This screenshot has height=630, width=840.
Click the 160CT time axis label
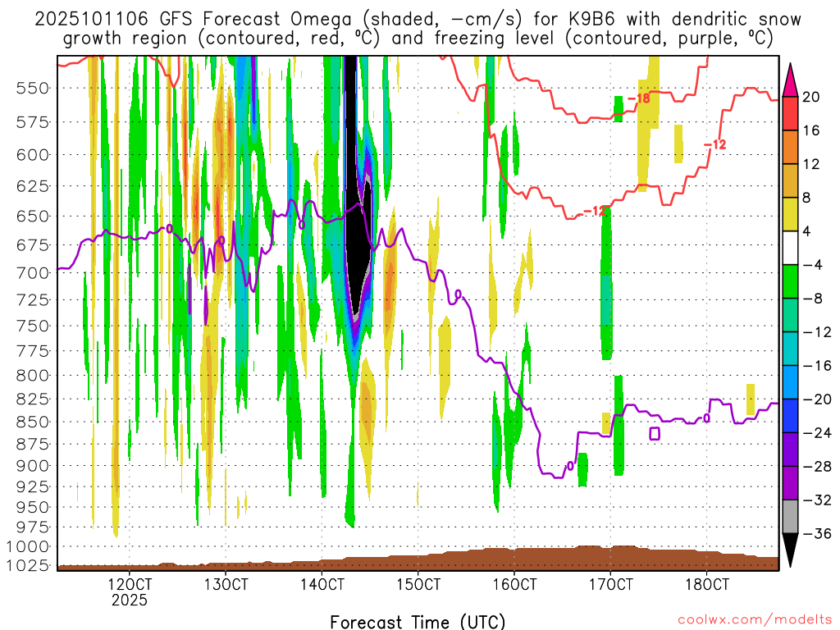514,584
